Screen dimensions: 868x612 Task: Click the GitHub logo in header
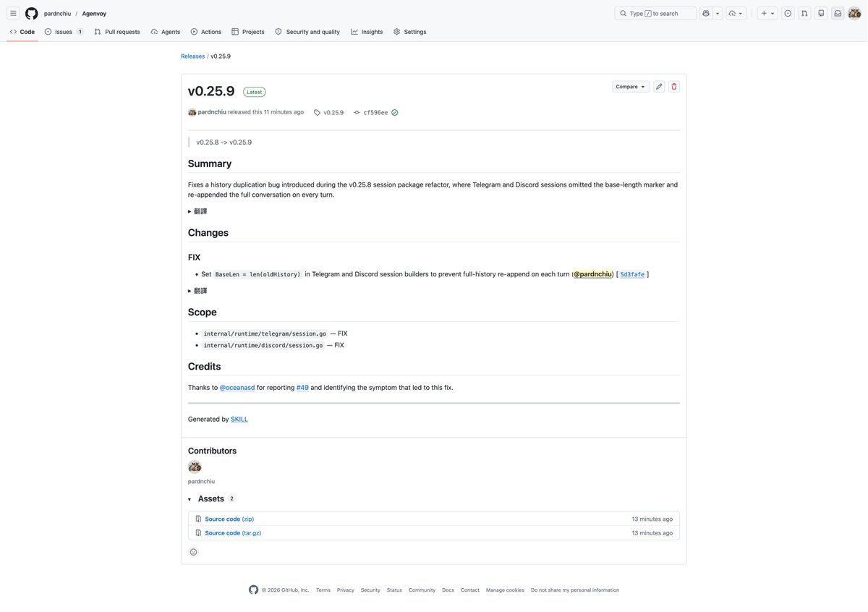[x=31, y=13]
